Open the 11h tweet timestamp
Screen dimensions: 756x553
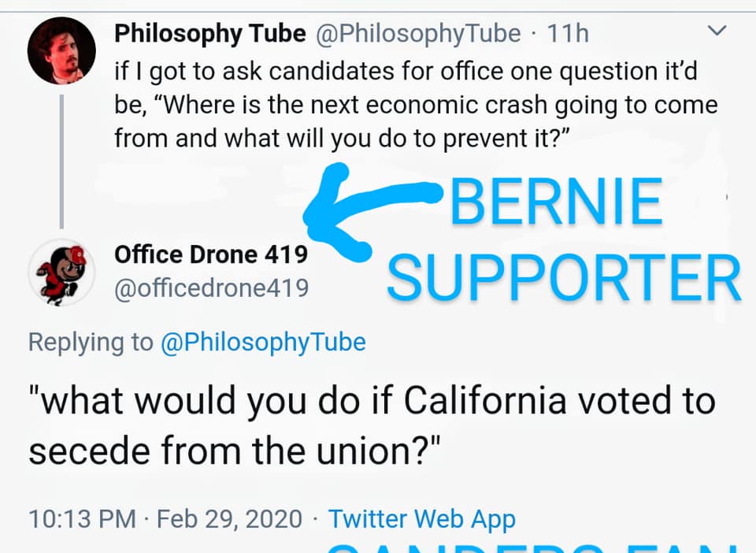click(568, 34)
